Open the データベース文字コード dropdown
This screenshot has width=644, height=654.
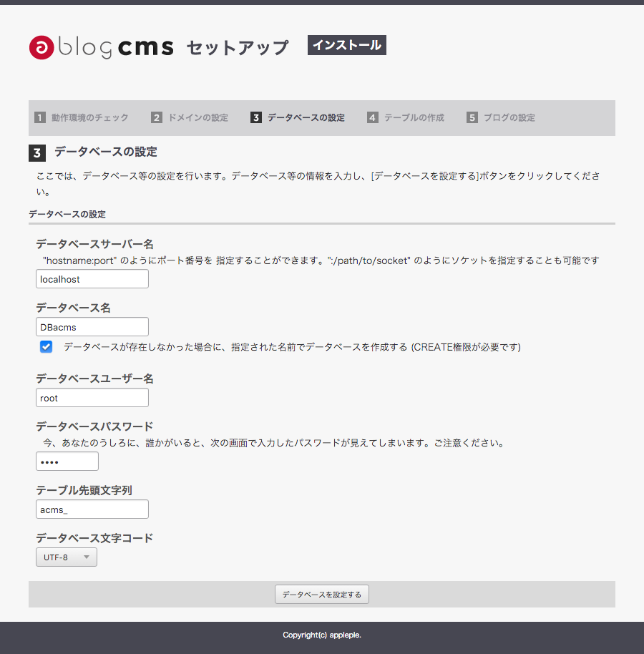(x=66, y=557)
